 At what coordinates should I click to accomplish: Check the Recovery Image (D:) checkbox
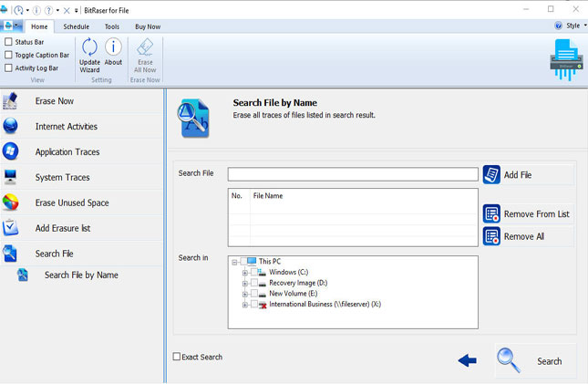pyautogui.click(x=253, y=283)
